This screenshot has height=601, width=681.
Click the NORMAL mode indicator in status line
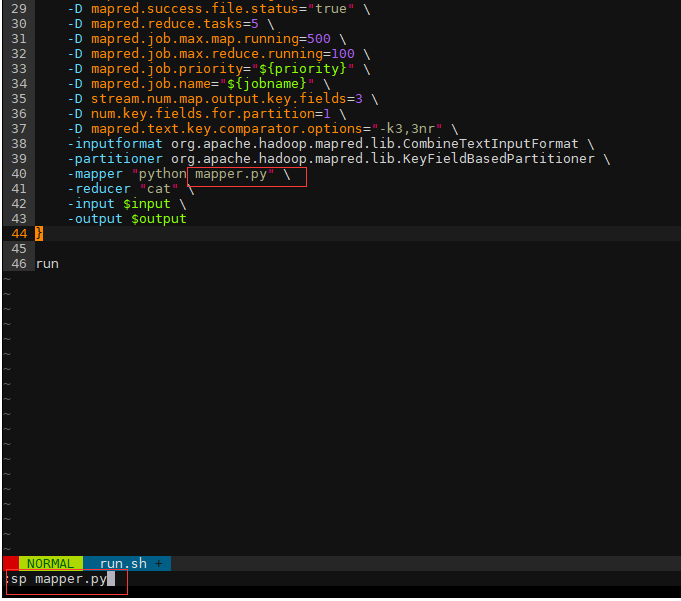click(x=50, y=563)
